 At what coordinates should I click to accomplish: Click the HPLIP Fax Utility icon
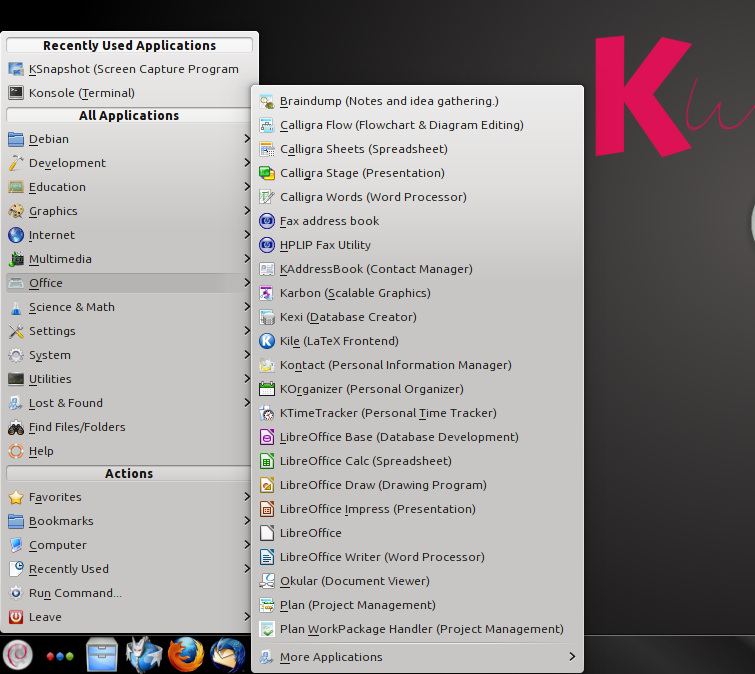[x=267, y=245]
